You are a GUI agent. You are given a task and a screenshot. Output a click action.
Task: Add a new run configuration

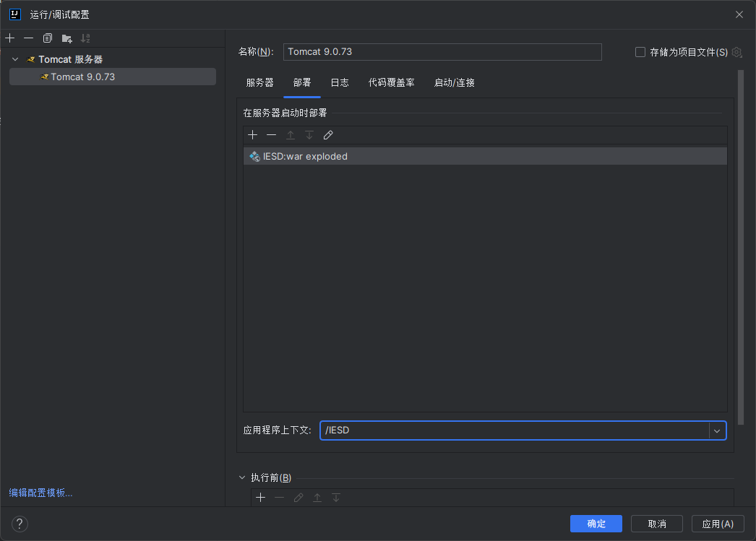[10, 38]
